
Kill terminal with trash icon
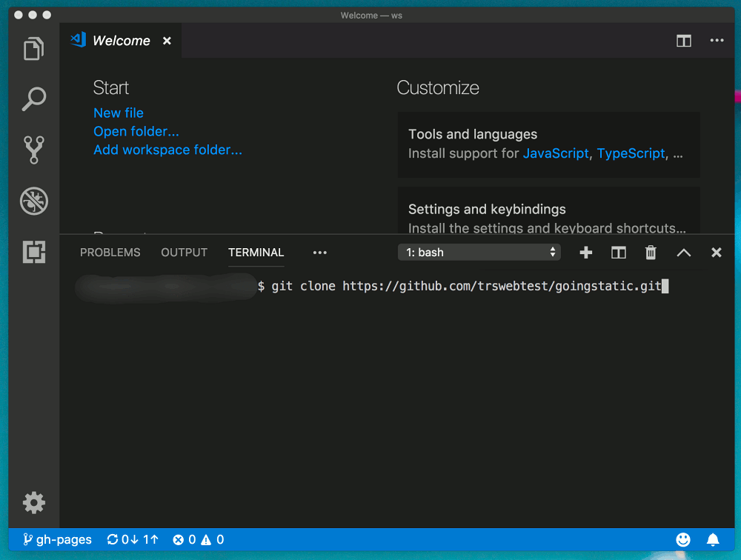651,253
